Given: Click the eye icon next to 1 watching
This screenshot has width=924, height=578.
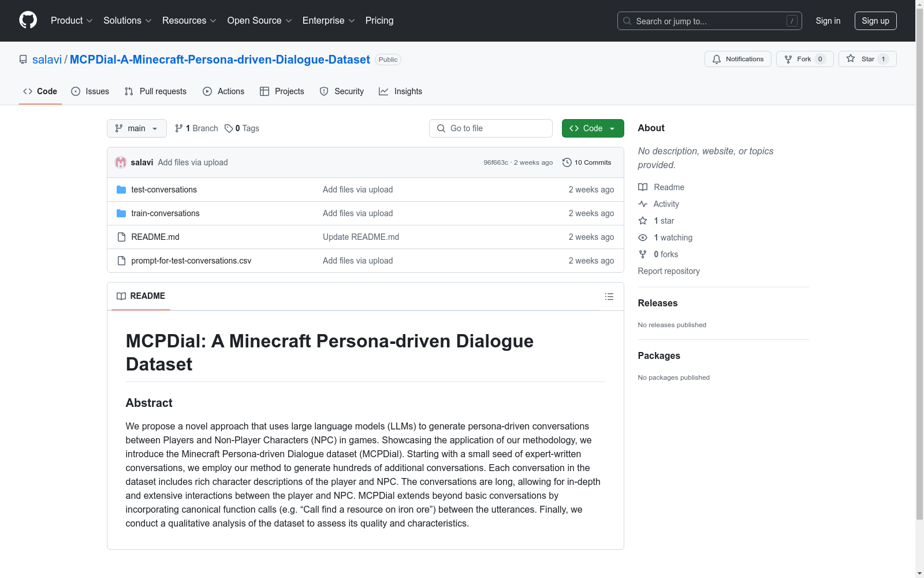Looking at the screenshot, I should (643, 238).
